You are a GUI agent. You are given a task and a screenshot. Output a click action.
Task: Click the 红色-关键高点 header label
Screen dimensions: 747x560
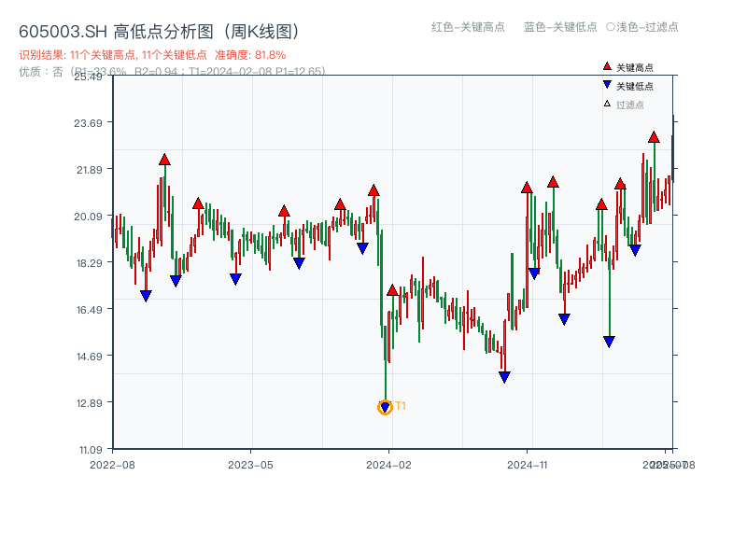pos(468,27)
